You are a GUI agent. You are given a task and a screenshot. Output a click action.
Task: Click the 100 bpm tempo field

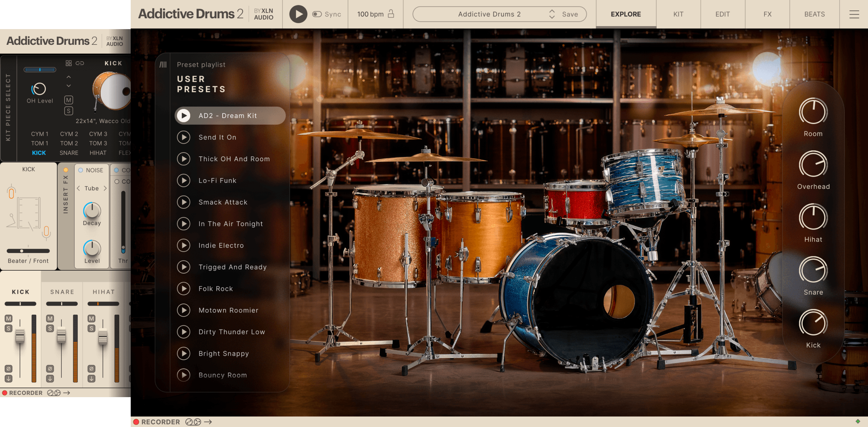pos(370,14)
